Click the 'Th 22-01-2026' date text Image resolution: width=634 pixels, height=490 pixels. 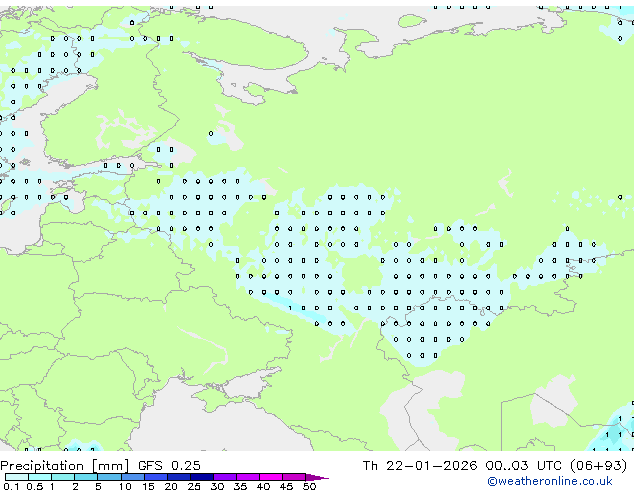420,466
